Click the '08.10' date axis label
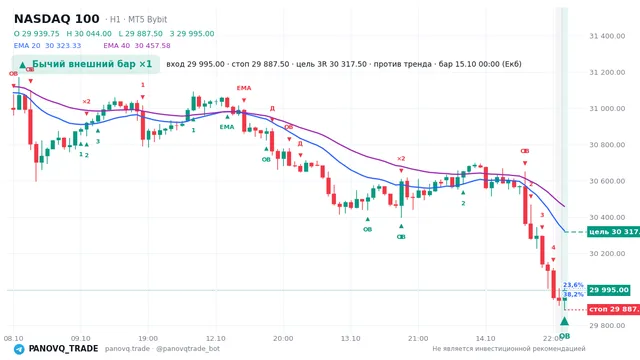Viewport: 640px width, 360px height. tap(13, 338)
